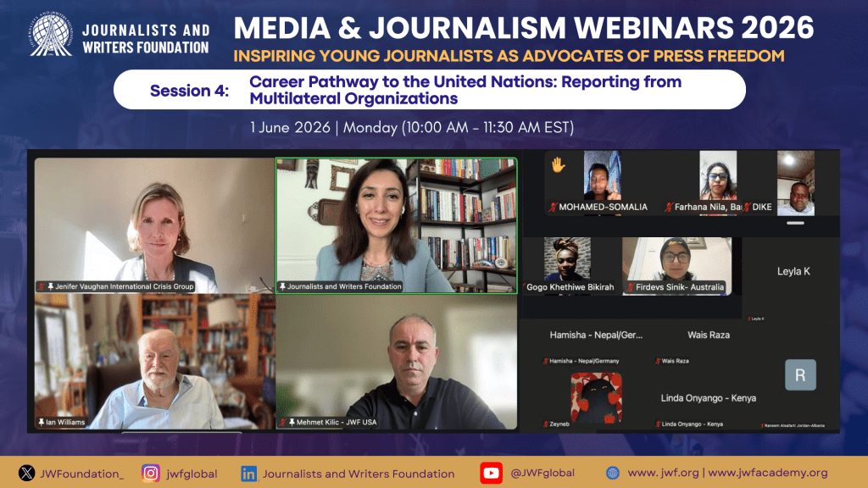Screen dimensions: 868x488
Task: Click the Career Pathway to the United Nations title
Action: [465, 90]
